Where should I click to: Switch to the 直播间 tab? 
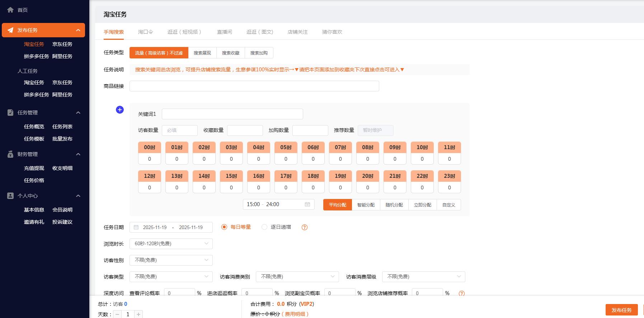[x=224, y=32]
